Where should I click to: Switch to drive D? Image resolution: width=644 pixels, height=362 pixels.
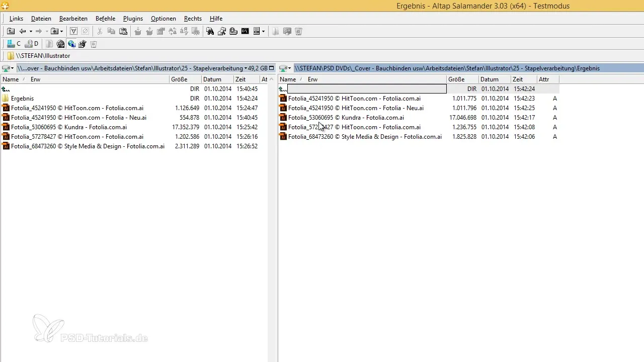tap(32, 44)
